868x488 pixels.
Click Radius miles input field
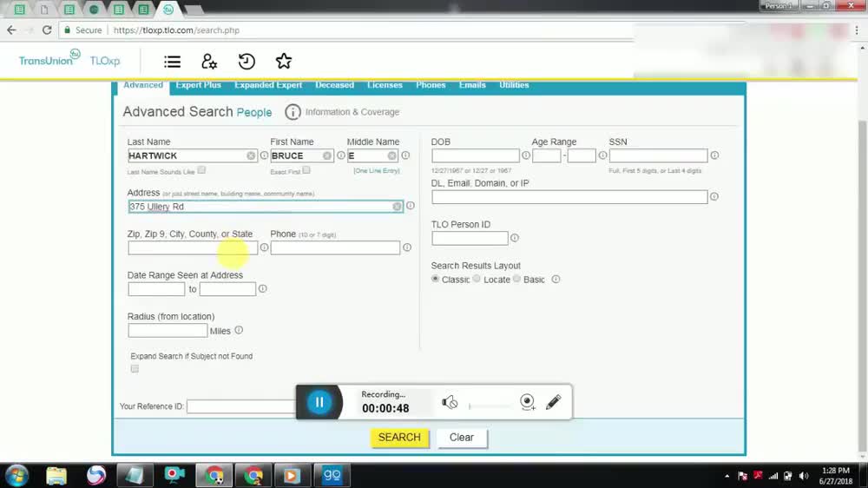pyautogui.click(x=168, y=331)
